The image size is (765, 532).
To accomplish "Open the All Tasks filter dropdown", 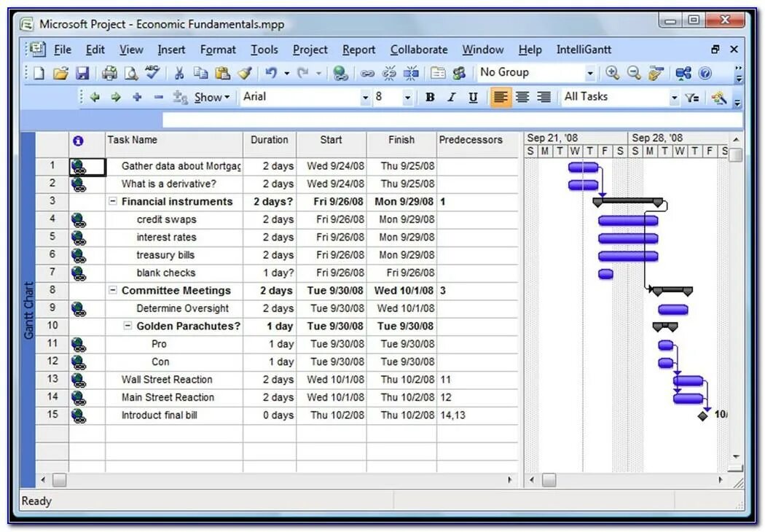I will point(674,98).
